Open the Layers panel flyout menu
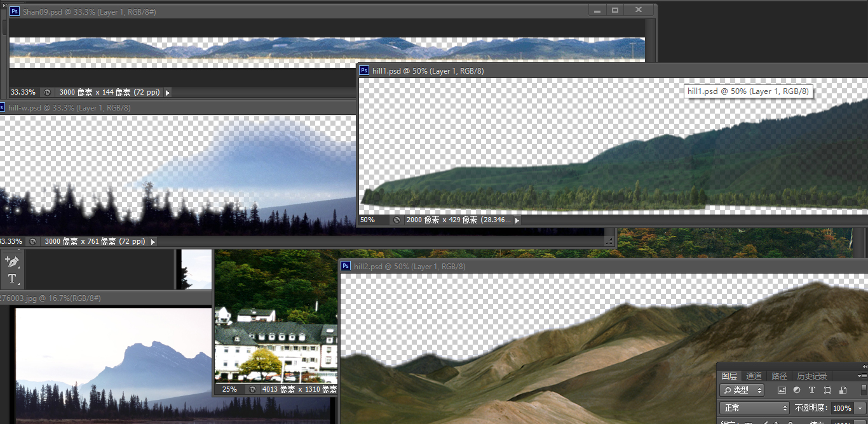Screen dimensions: 868x424 pyautogui.click(x=862, y=376)
